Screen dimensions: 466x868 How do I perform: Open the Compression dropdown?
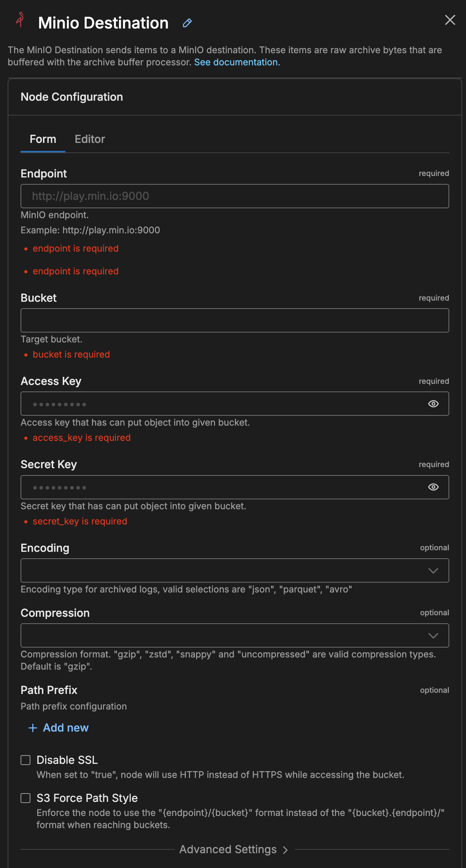click(224, 635)
